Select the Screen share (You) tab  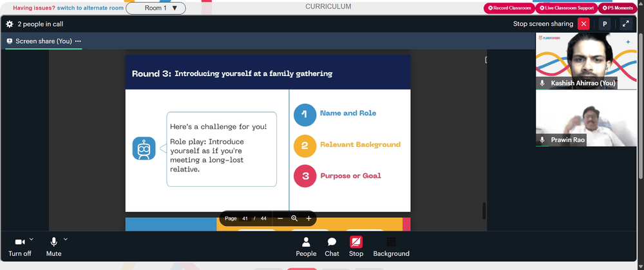(x=44, y=41)
